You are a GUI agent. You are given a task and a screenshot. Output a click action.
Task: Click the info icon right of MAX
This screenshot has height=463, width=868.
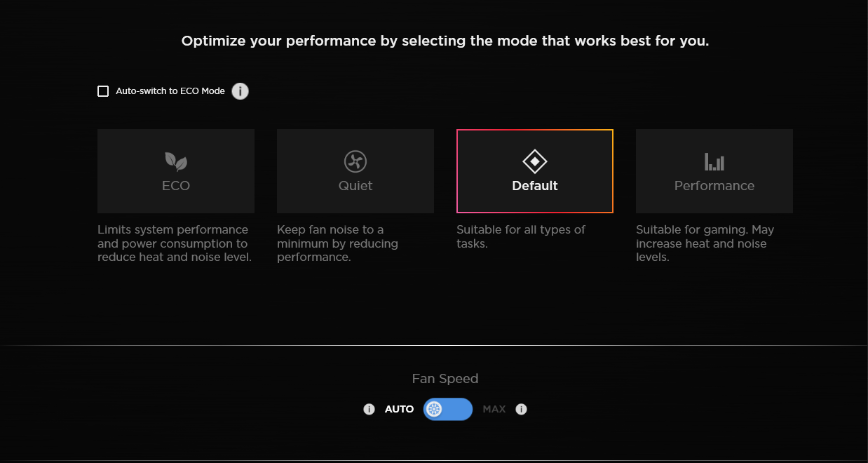[x=521, y=409]
